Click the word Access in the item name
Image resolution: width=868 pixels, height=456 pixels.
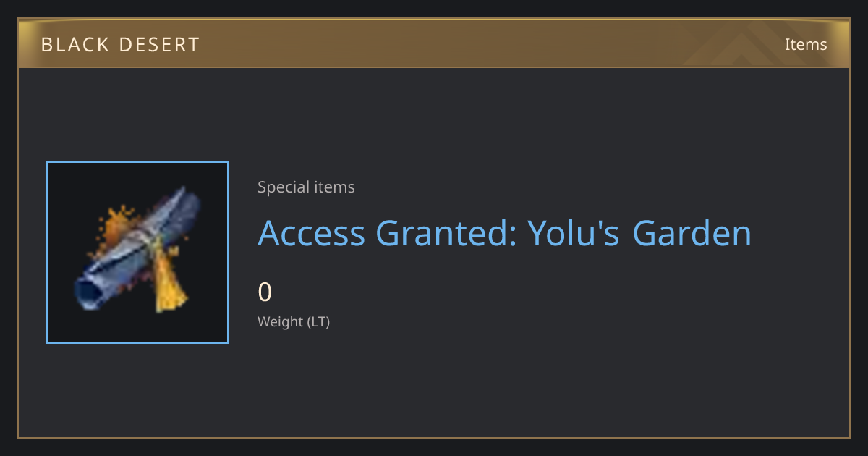point(311,233)
